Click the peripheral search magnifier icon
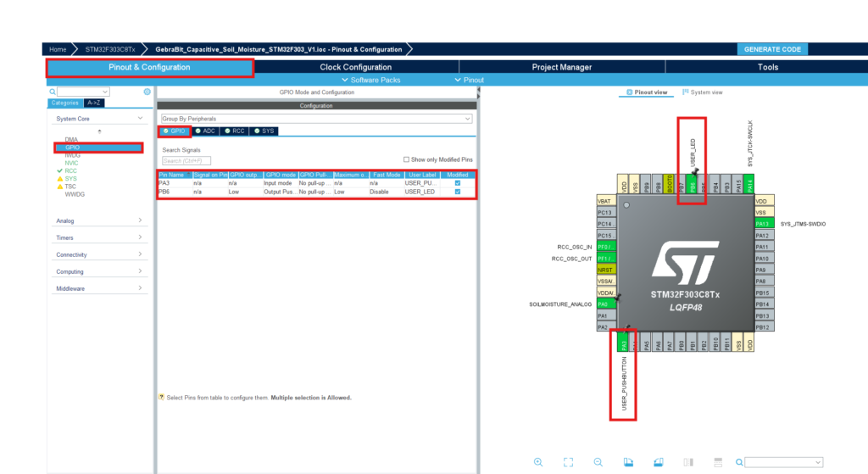868x474 pixels. 53,92
